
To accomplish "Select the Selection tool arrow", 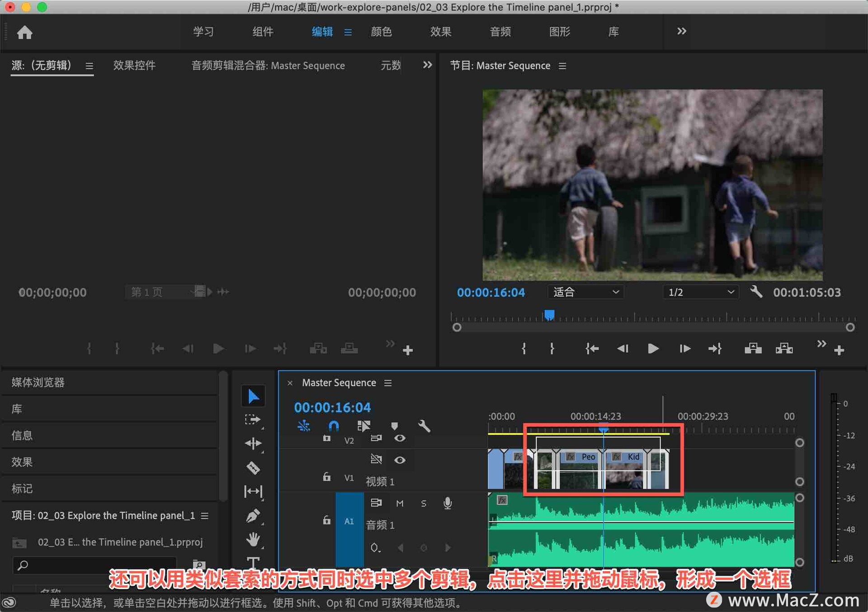I will (253, 396).
